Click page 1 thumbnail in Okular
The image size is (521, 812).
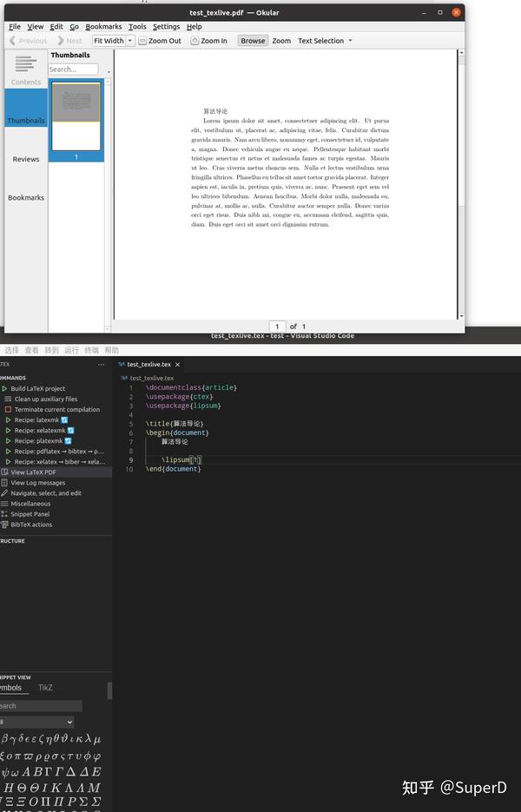click(76, 116)
